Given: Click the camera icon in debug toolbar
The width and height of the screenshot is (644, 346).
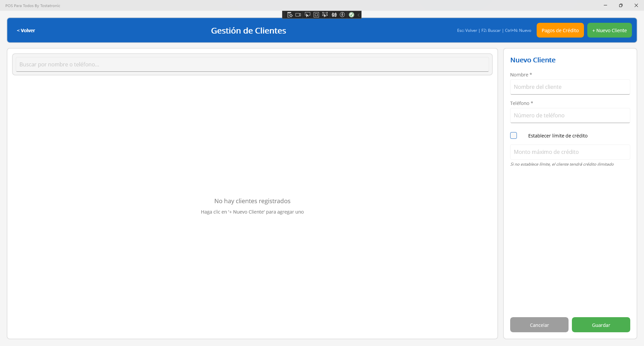Looking at the screenshot, I should pos(298,15).
